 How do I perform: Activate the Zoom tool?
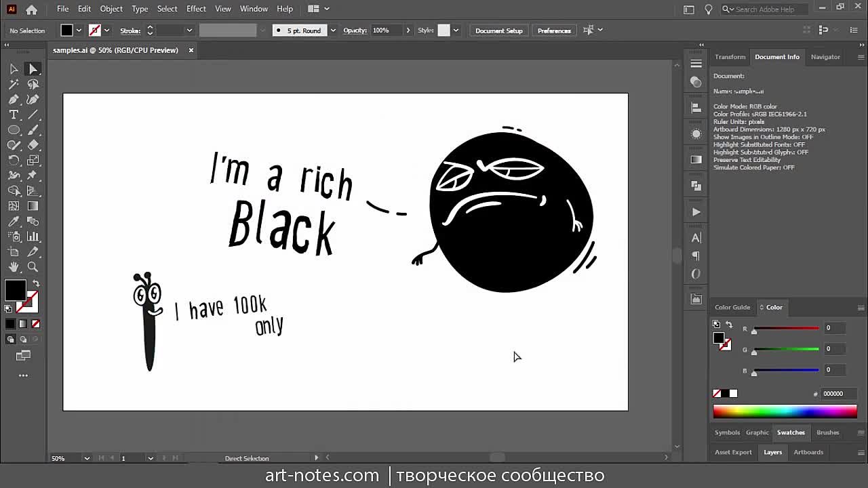coord(33,267)
